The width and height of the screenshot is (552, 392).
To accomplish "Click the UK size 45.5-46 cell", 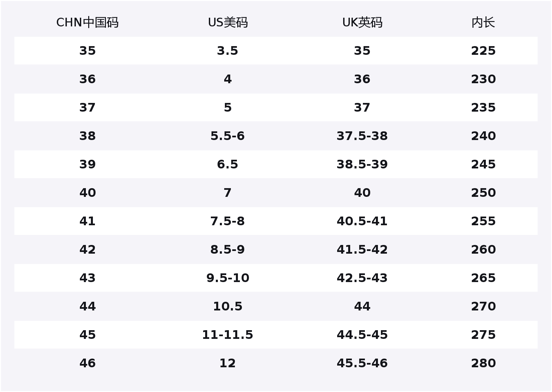I will 362,363.
